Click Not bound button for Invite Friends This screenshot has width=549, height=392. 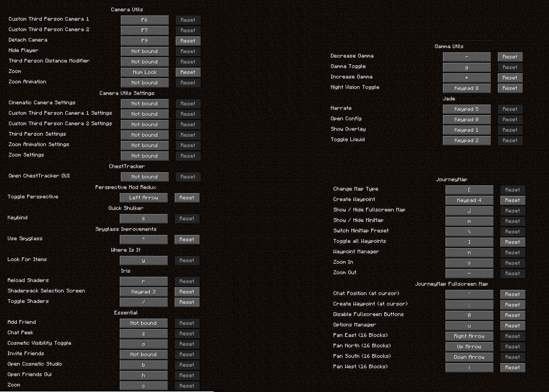[144, 355]
